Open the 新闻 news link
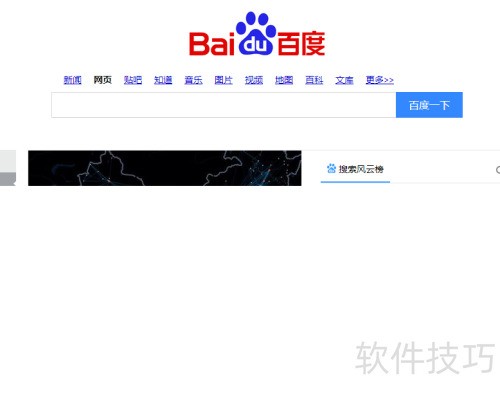Viewport: 500px width, 395px height. coord(72,80)
